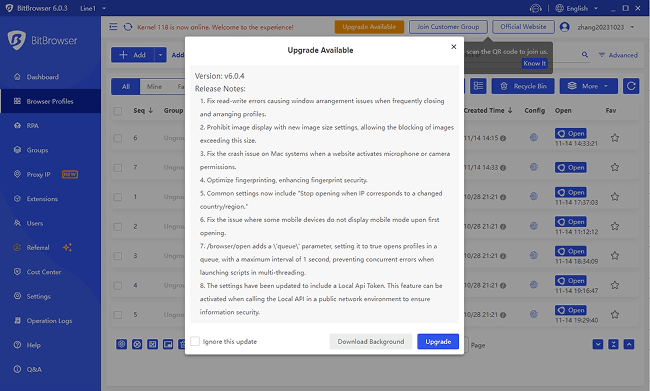This screenshot has width=650, height=391.
Task: Select checkbox for profile Seq 2
Action: [118, 226]
